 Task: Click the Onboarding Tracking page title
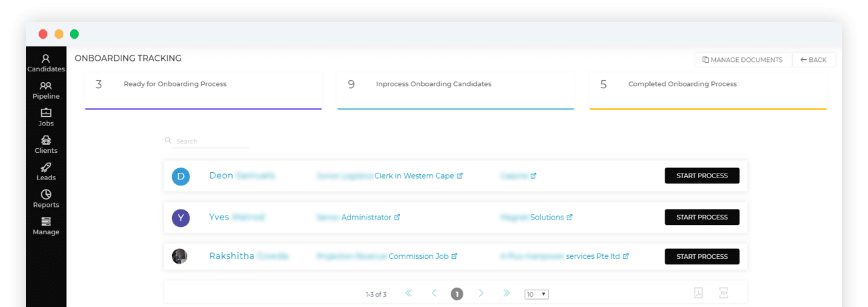tap(128, 59)
